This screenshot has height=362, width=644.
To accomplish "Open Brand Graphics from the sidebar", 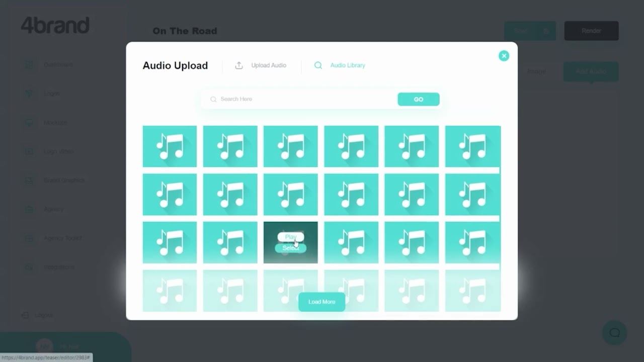I will point(55,180).
